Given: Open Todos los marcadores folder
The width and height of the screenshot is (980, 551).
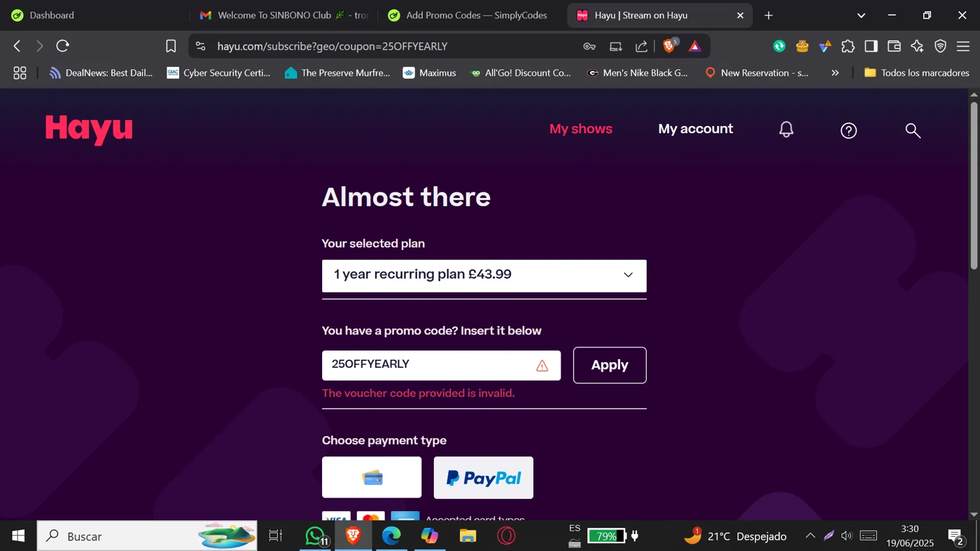Looking at the screenshot, I should (x=917, y=72).
